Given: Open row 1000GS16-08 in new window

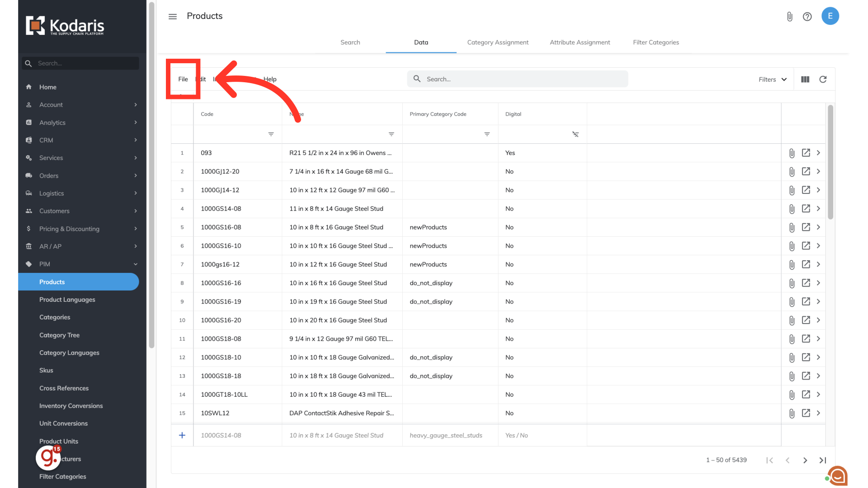Looking at the screenshot, I should tap(806, 227).
